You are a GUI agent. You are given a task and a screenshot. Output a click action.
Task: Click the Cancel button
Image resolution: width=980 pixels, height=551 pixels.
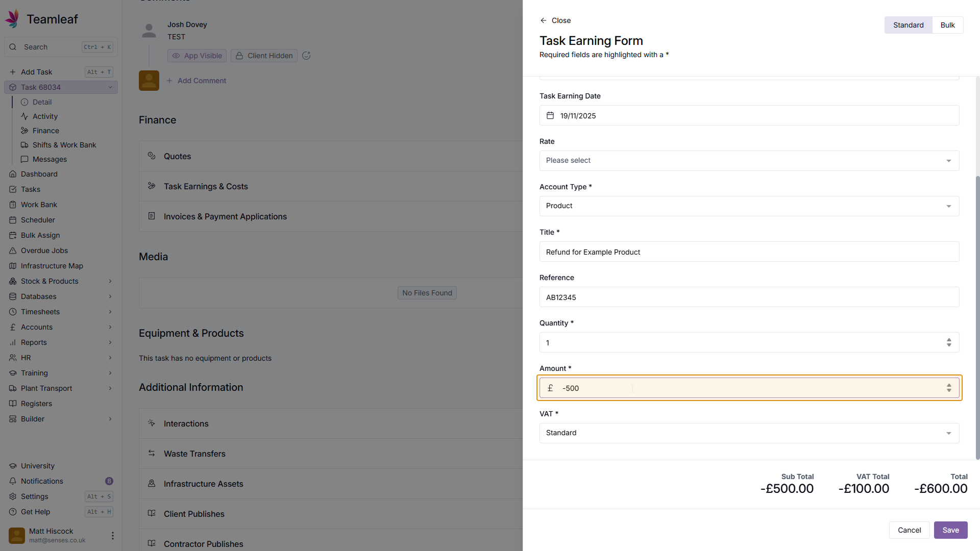click(909, 530)
